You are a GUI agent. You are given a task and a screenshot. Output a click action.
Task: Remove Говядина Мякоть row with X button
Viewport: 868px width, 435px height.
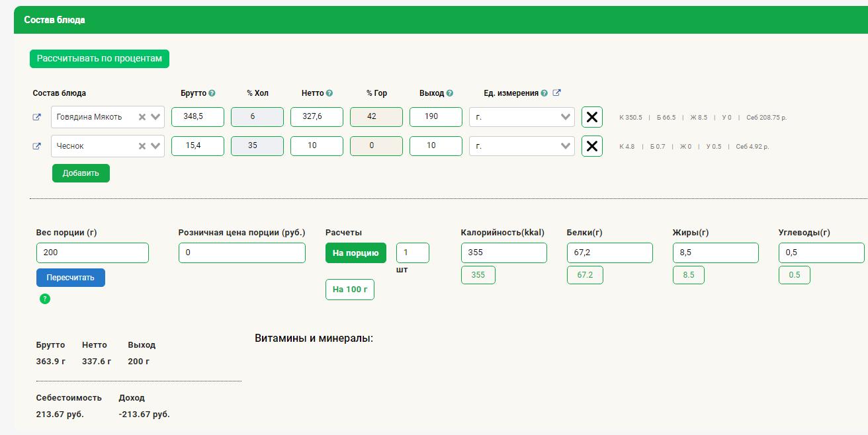coord(592,118)
